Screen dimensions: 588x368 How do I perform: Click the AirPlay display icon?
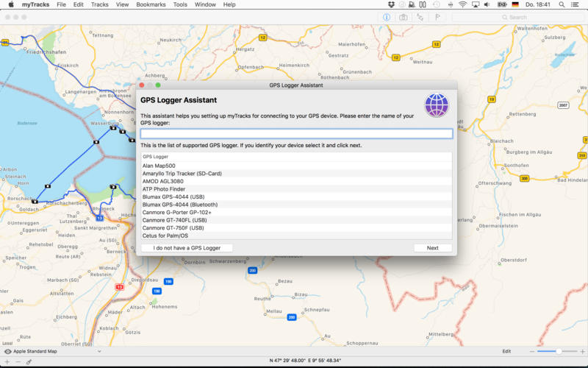[476, 4]
